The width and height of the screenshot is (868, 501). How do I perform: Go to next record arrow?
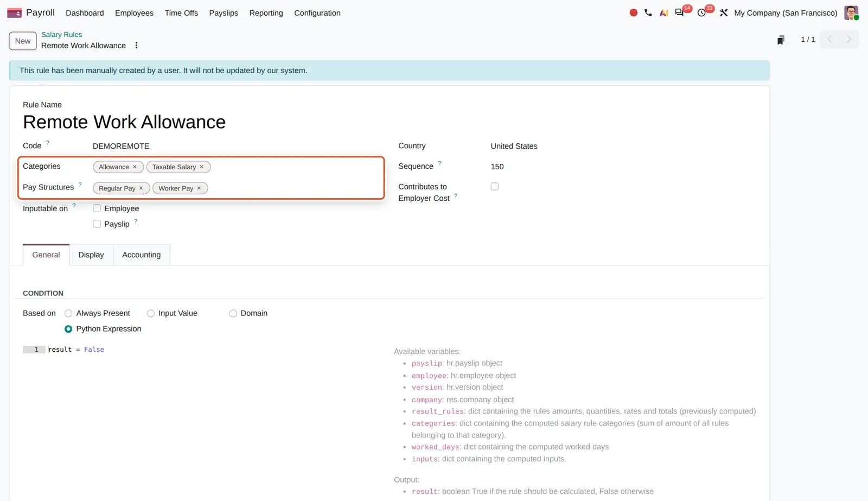coord(849,39)
